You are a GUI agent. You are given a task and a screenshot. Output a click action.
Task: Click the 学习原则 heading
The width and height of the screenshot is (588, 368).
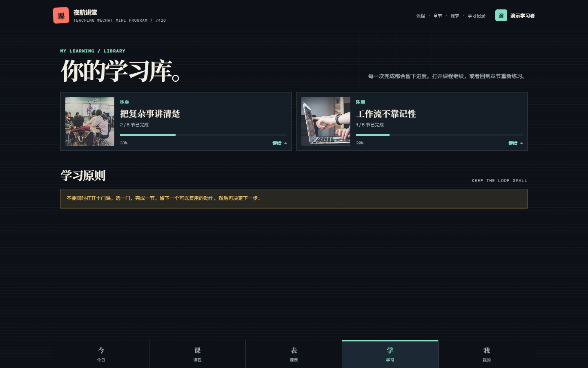pos(83,175)
